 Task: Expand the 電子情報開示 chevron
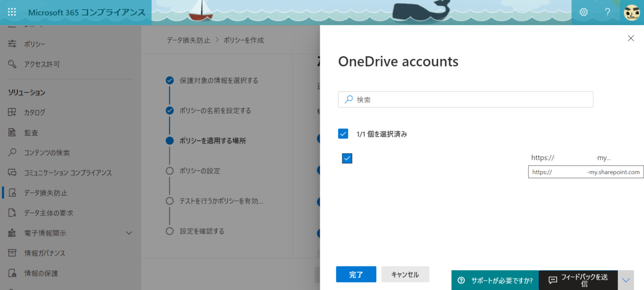point(129,233)
